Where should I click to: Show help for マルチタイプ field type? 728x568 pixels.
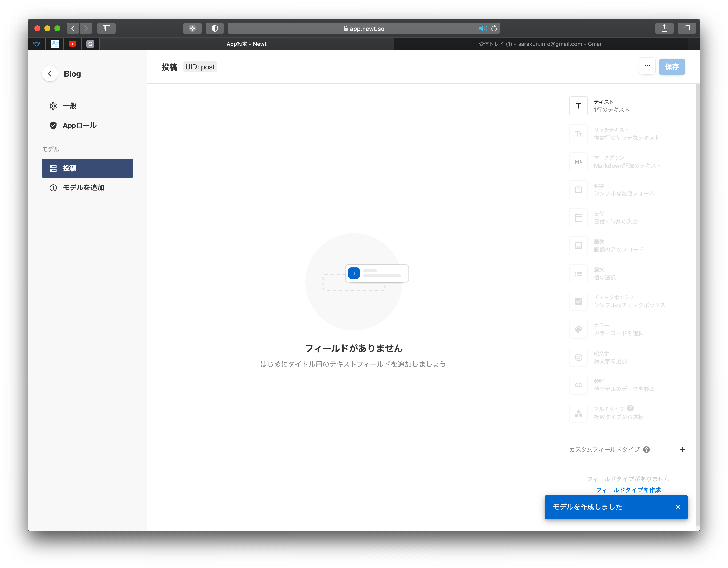coord(630,408)
